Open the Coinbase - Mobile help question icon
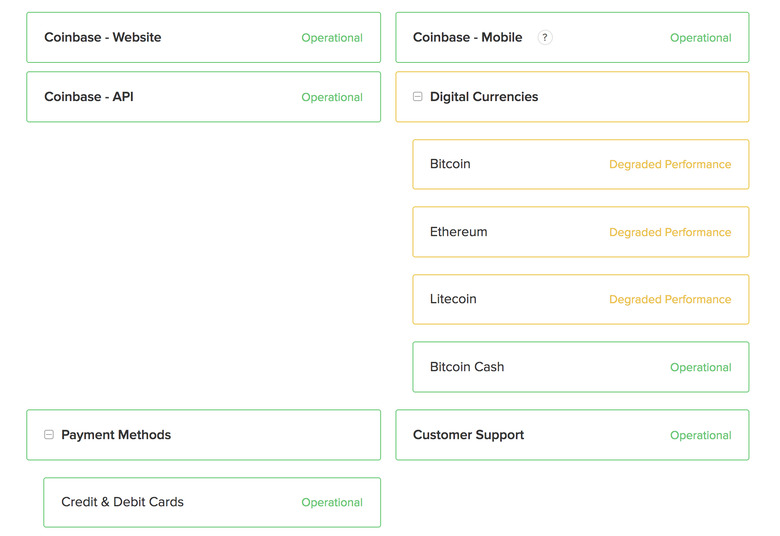The image size is (780, 536). click(x=545, y=37)
